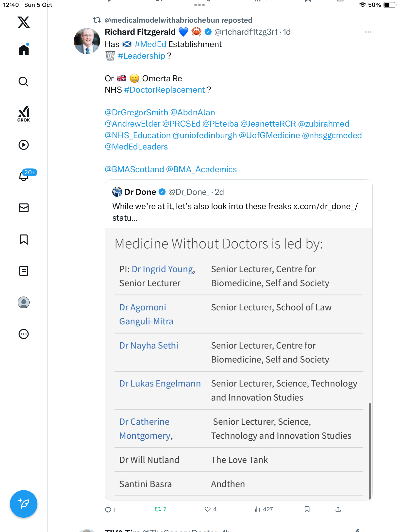Tap the compose new post button
This screenshot has height=532, width=399.
pos(24,504)
